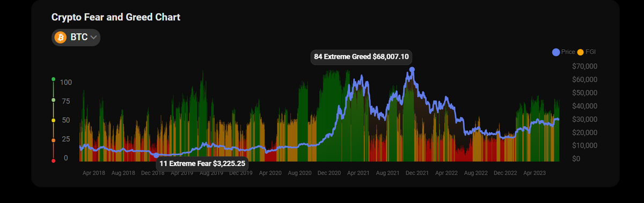
Task: Click the Aug 2021 date label
Action: point(387,173)
